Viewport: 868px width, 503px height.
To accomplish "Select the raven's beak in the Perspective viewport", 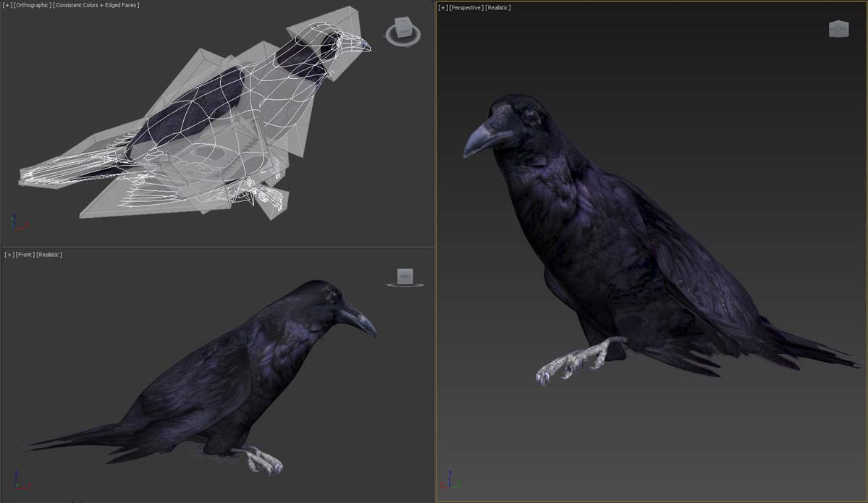I will tap(479, 140).
